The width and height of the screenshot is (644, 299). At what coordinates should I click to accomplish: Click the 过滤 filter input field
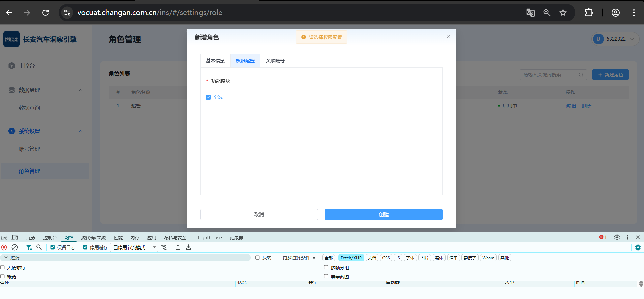[x=128, y=258]
